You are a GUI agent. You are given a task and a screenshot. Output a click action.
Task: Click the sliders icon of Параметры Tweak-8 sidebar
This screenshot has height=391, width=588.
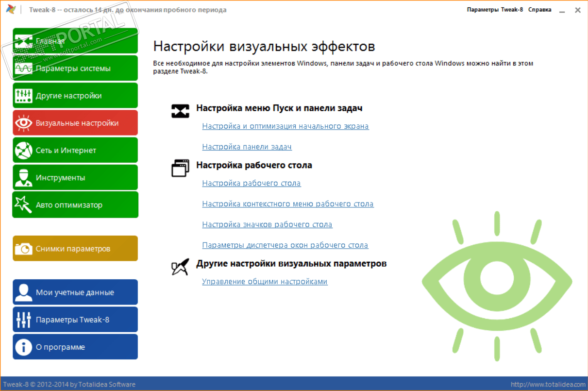(x=23, y=320)
